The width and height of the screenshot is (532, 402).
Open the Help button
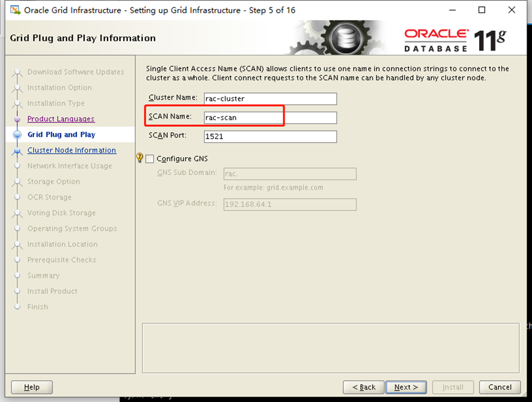[x=32, y=387]
